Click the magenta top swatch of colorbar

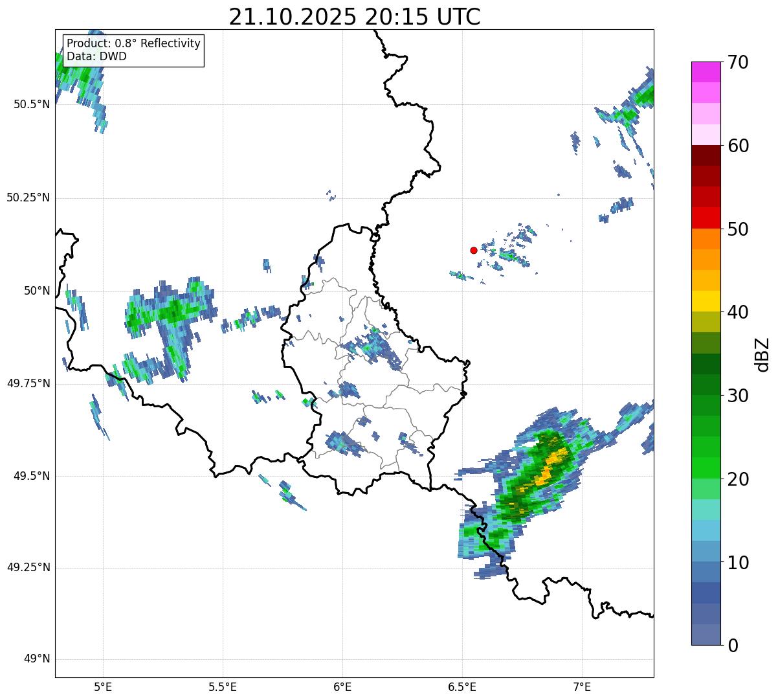click(706, 72)
